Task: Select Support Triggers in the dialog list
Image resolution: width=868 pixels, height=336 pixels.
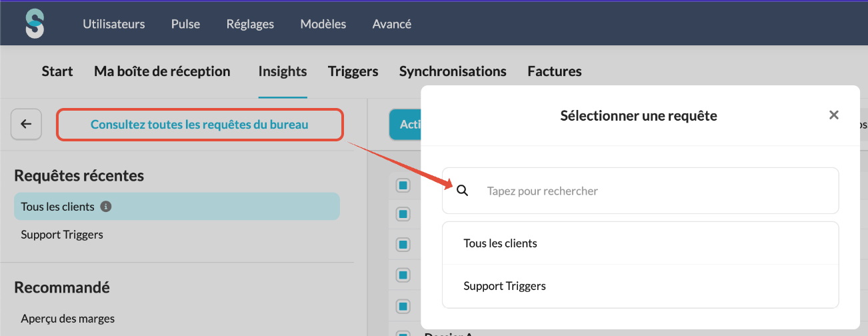Action: pos(505,286)
